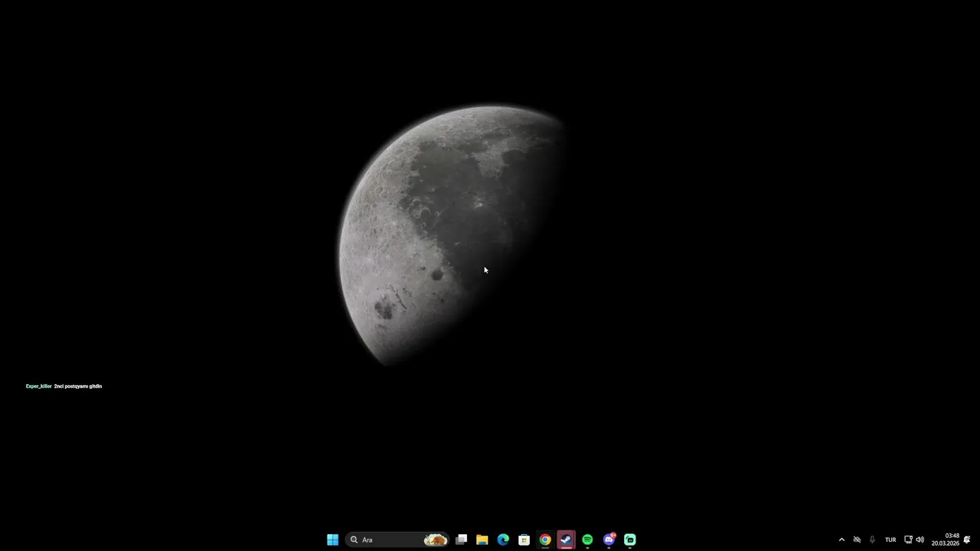This screenshot has width=980, height=551.
Task: Open the volume speaker tray icon
Action: [920, 540]
